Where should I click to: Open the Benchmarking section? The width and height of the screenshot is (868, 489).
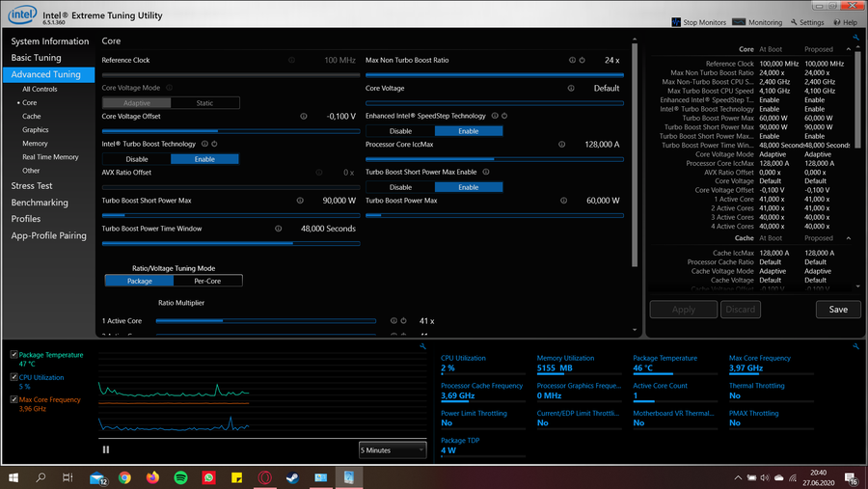tap(40, 203)
